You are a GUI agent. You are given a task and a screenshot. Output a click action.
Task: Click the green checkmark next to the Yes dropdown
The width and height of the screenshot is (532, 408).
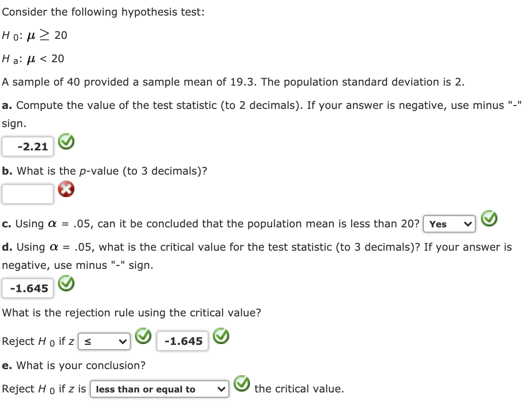pyautogui.click(x=489, y=219)
